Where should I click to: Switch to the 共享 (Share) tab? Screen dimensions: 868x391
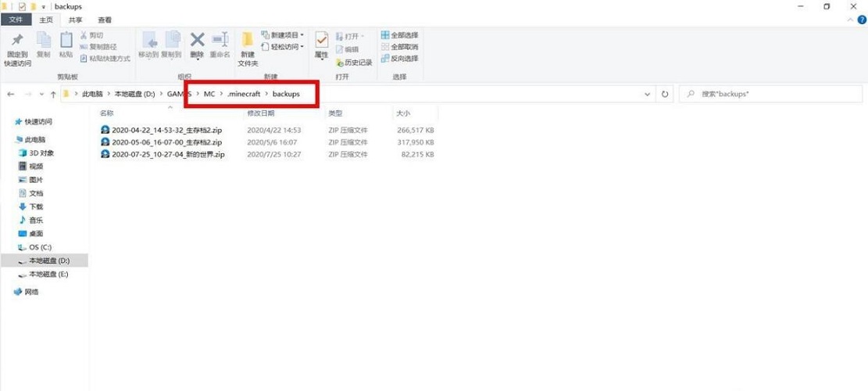point(75,20)
